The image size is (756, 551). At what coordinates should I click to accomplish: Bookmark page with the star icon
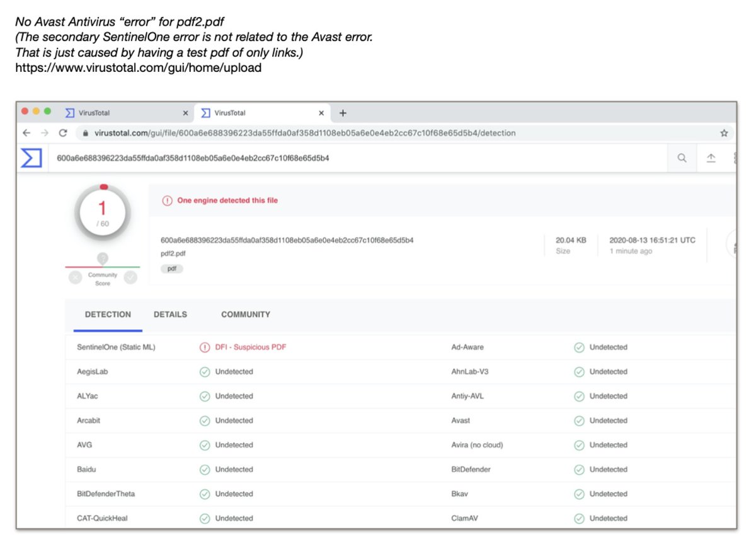(724, 133)
